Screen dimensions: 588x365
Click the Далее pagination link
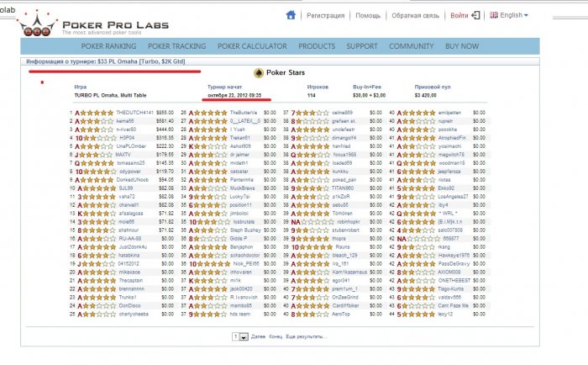click(258, 337)
